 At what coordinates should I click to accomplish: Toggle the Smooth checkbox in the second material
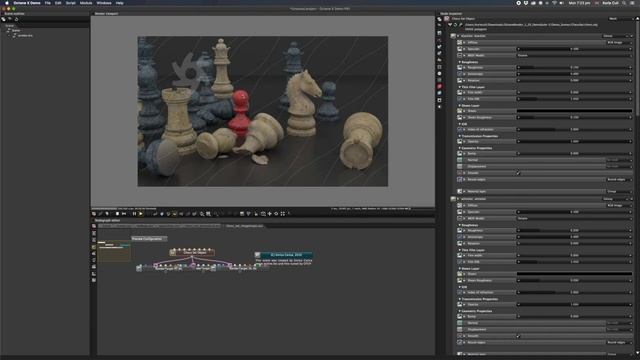(518, 336)
